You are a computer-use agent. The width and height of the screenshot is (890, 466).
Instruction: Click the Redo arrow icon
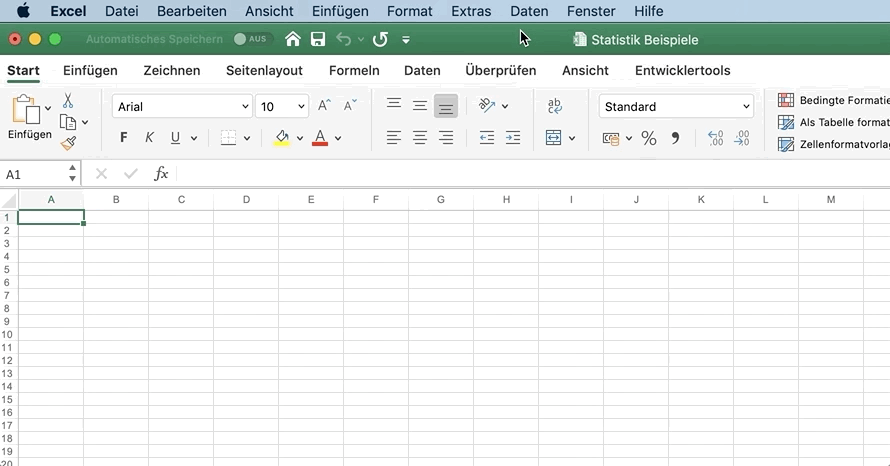380,39
